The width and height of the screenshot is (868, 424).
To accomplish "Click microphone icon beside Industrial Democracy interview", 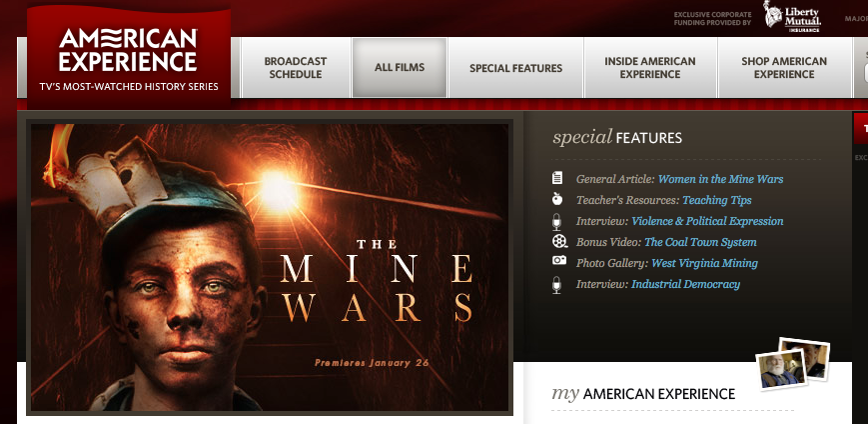I will pos(557,284).
